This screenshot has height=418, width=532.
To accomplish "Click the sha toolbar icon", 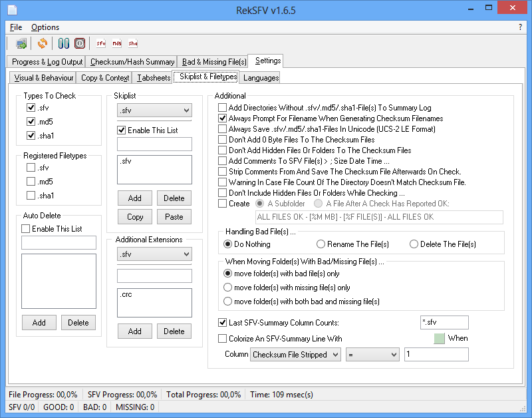I will (132, 43).
